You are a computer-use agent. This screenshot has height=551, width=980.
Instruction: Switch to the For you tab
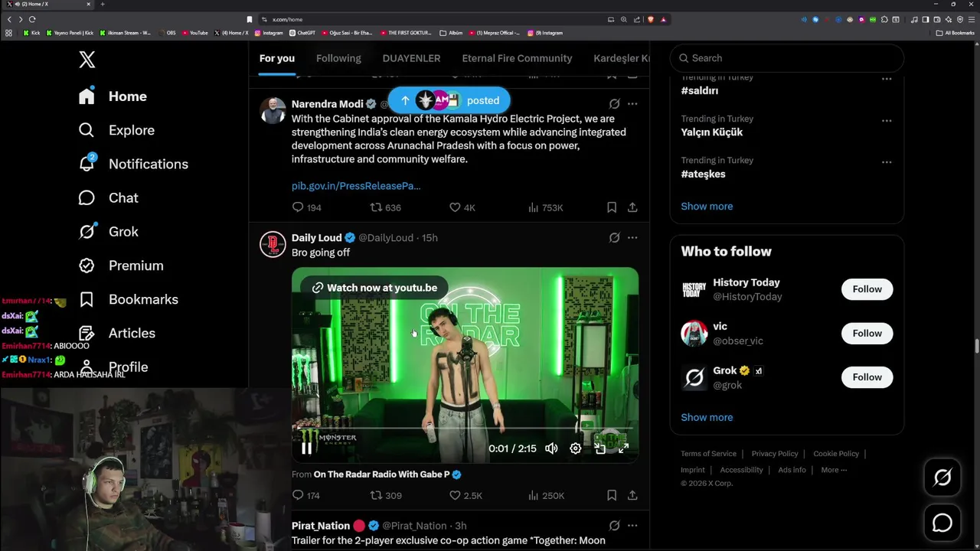pos(277,58)
